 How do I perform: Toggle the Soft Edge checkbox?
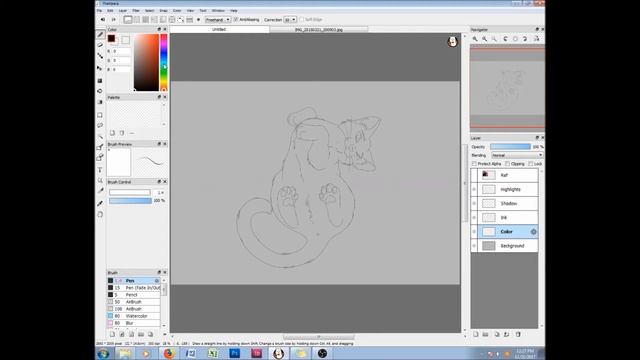(x=302, y=20)
